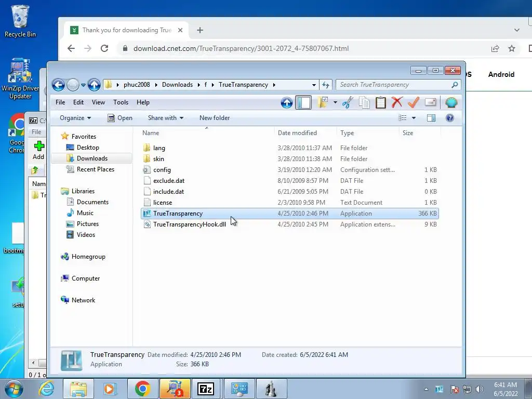532x399 pixels.
Task: Click the Chrome address bar URL
Action: pyautogui.click(x=241, y=48)
